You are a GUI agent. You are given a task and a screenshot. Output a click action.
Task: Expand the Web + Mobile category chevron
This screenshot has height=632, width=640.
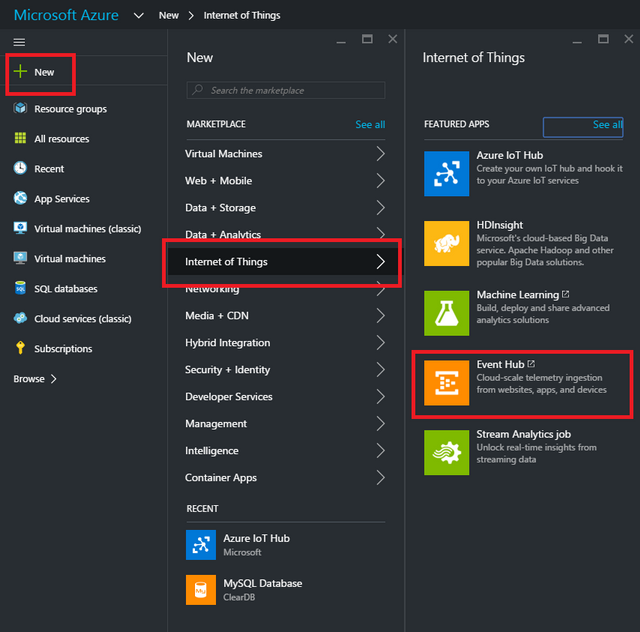(x=380, y=181)
